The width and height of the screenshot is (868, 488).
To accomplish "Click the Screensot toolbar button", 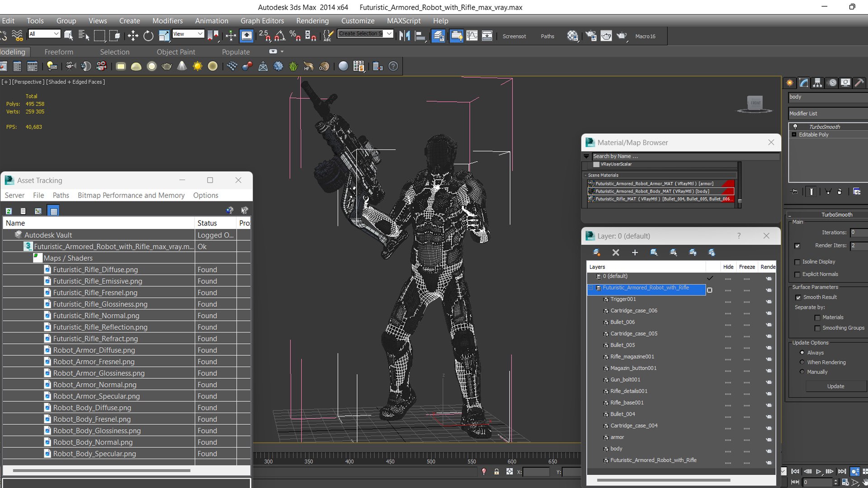I will tap(514, 36).
